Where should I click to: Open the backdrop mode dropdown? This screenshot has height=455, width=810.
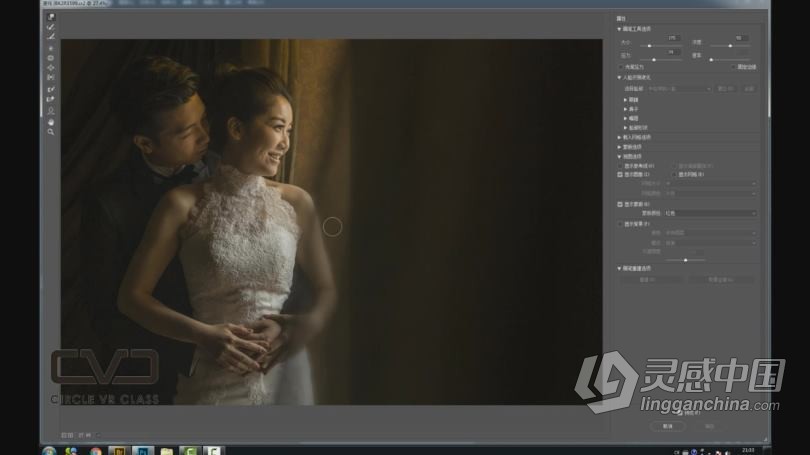pos(710,243)
